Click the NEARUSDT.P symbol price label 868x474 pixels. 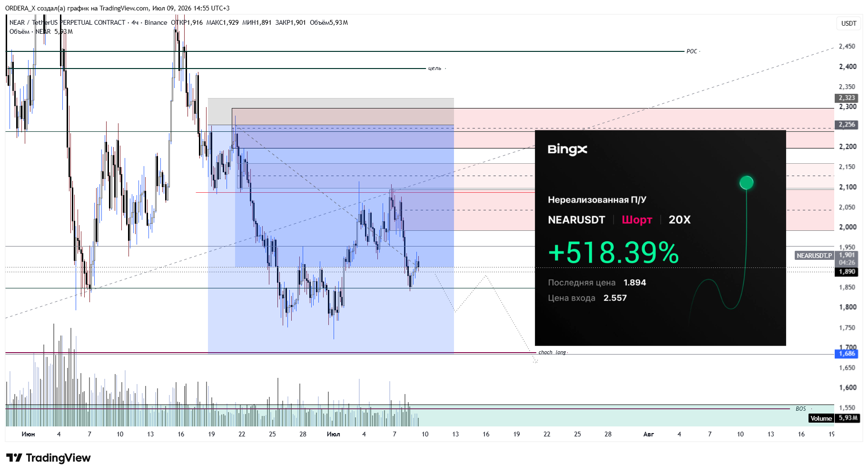pos(814,256)
